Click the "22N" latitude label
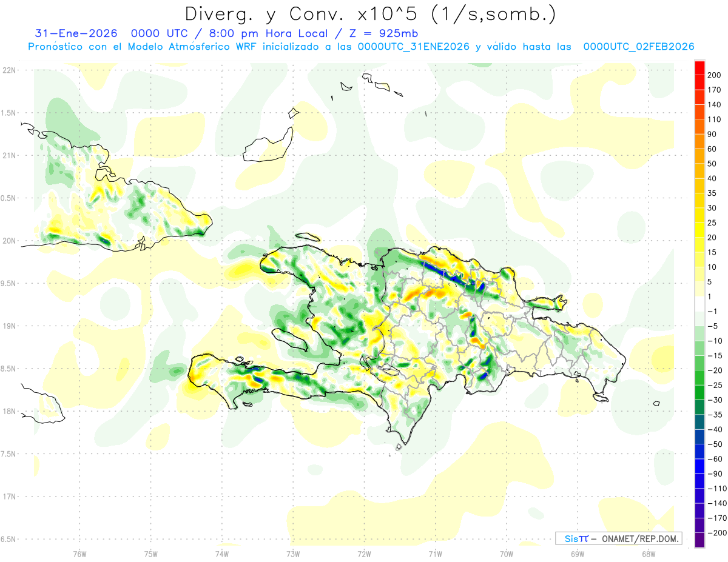Viewport: 728px width, 562px height. coord(8,70)
